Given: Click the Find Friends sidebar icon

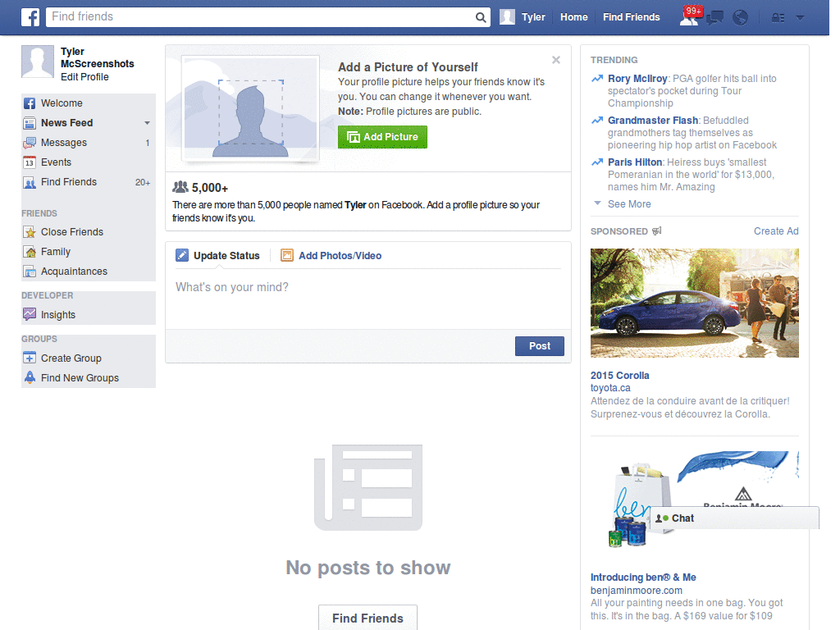Looking at the screenshot, I should pyautogui.click(x=30, y=183).
